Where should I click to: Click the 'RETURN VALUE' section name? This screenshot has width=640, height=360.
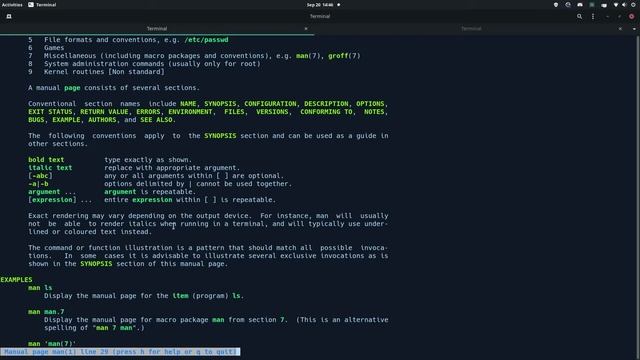point(104,111)
